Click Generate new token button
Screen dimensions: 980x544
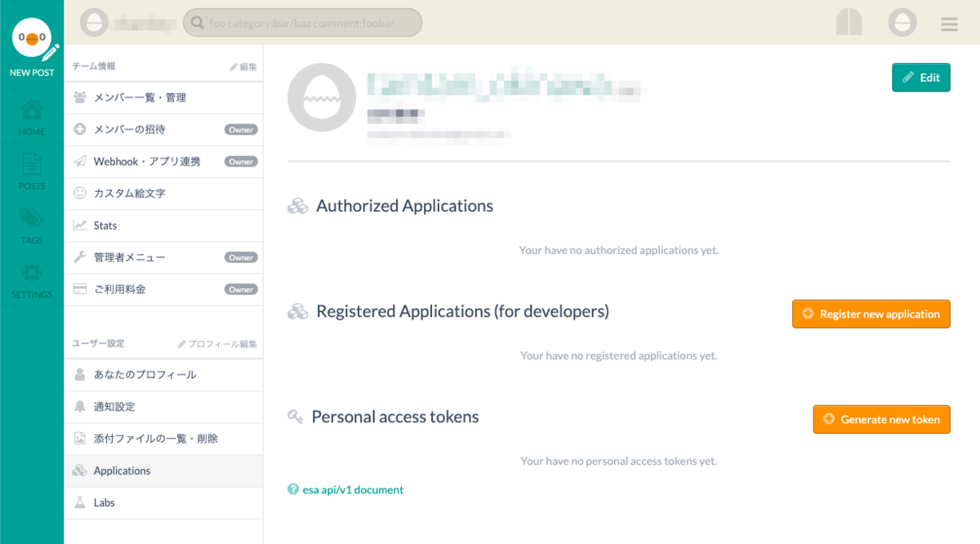[882, 419]
